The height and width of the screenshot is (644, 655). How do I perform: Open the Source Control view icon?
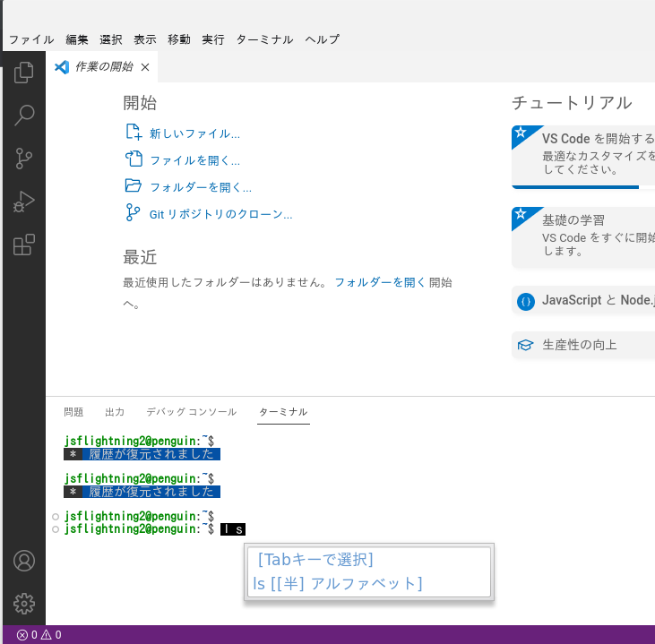click(x=24, y=159)
